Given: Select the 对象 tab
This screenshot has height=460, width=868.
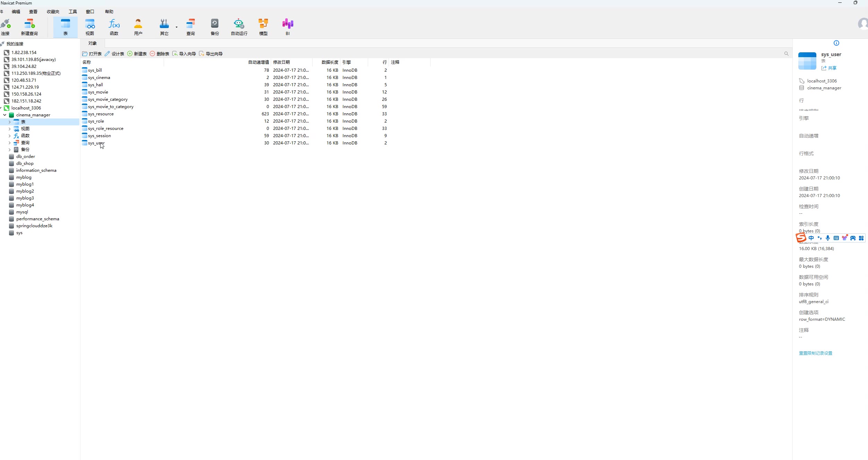Looking at the screenshot, I should coord(93,43).
